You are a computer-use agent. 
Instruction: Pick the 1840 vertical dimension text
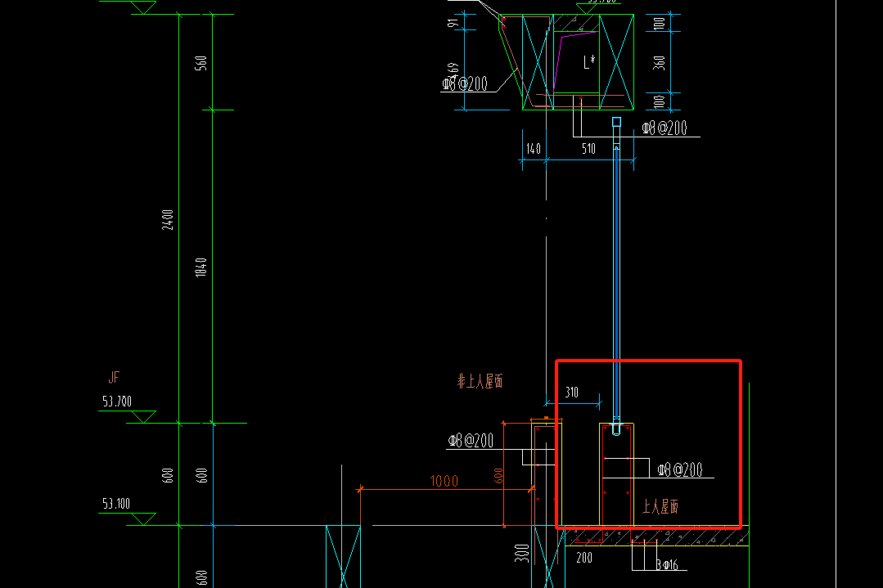click(201, 267)
